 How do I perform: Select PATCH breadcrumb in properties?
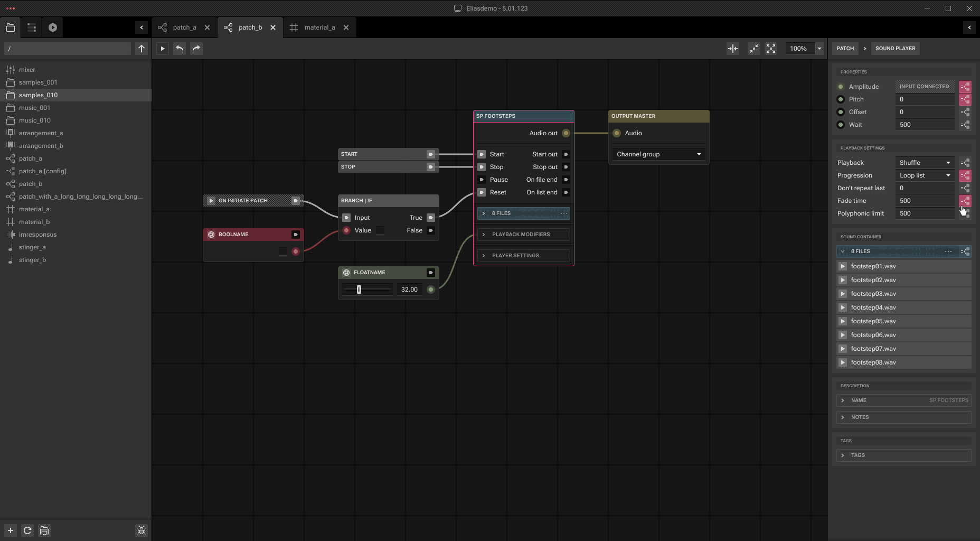coord(845,49)
